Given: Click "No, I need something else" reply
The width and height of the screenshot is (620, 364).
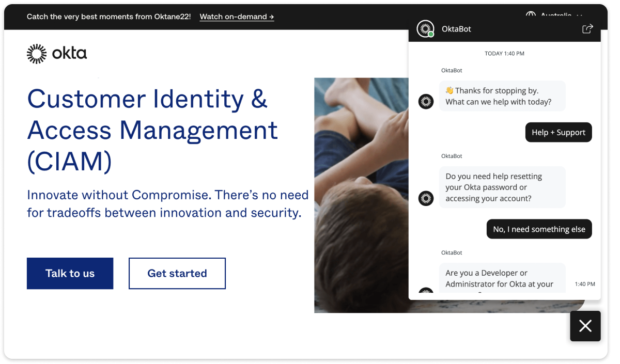Looking at the screenshot, I should (x=539, y=229).
